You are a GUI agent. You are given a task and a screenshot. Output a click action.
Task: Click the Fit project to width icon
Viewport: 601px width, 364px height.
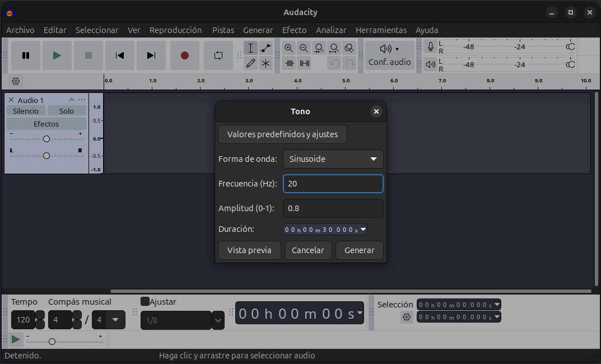334,48
